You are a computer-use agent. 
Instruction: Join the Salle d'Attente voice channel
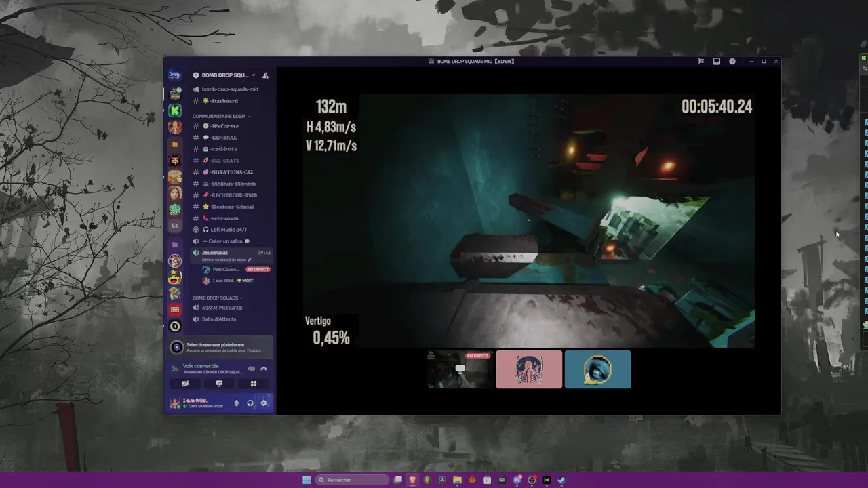tap(230, 319)
